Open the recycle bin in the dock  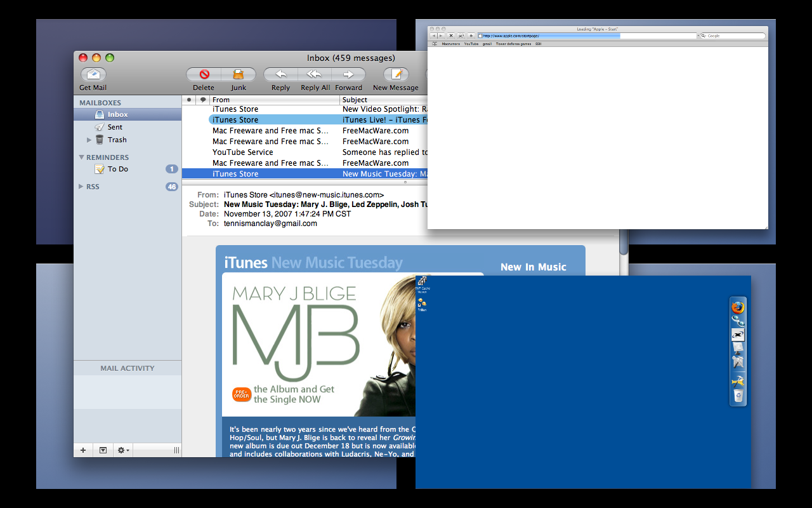point(738,396)
